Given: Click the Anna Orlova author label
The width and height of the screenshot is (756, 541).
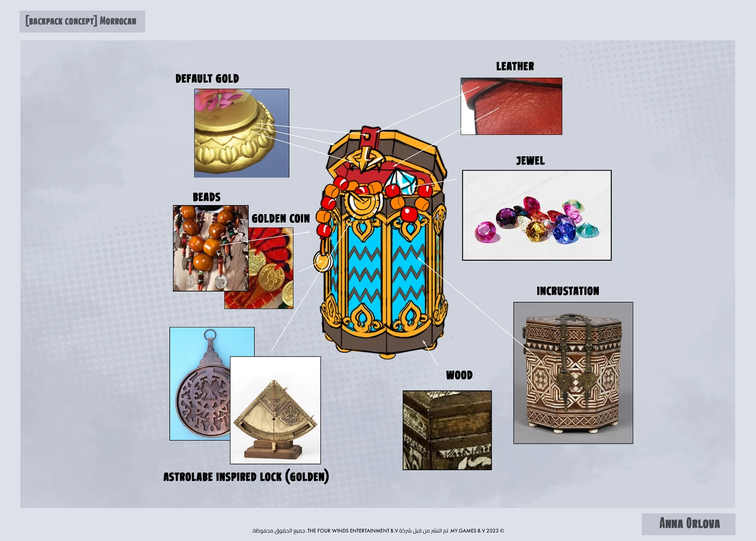Looking at the screenshot, I should pyautogui.click(x=689, y=524).
